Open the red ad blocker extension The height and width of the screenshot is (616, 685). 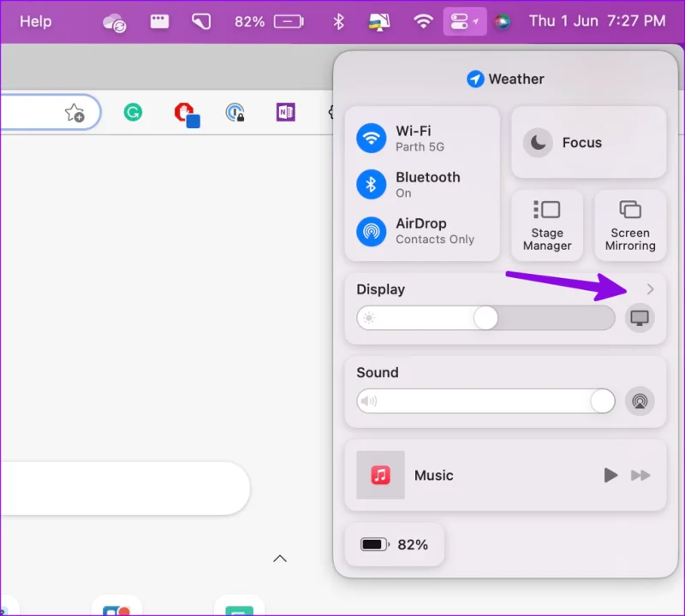coord(187,115)
